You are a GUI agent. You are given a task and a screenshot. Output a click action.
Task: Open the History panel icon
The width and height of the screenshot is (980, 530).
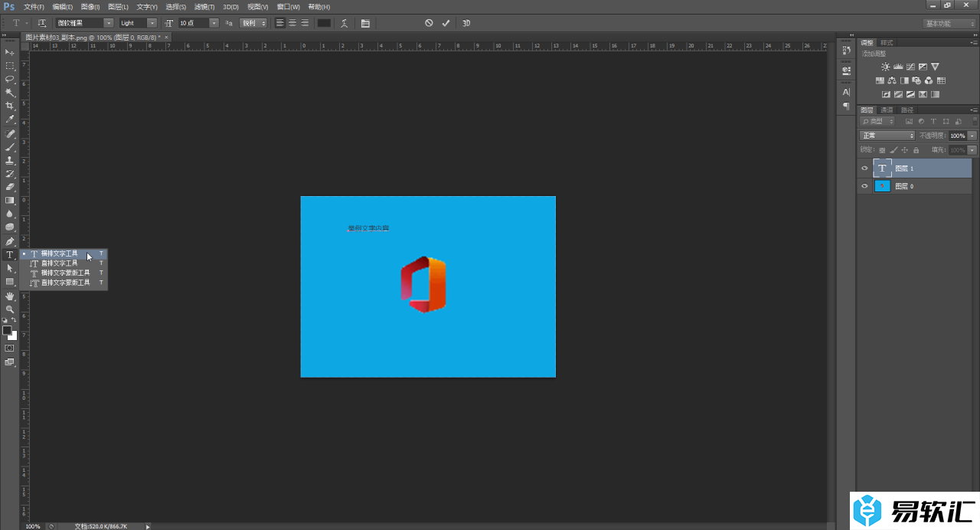pos(846,51)
